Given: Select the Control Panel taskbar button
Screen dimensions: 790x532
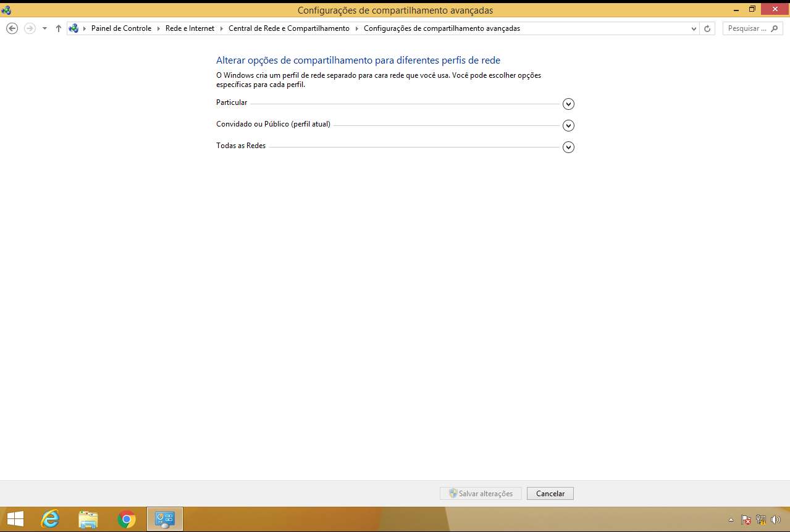Looking at the screenshot, I should (165, 520).
